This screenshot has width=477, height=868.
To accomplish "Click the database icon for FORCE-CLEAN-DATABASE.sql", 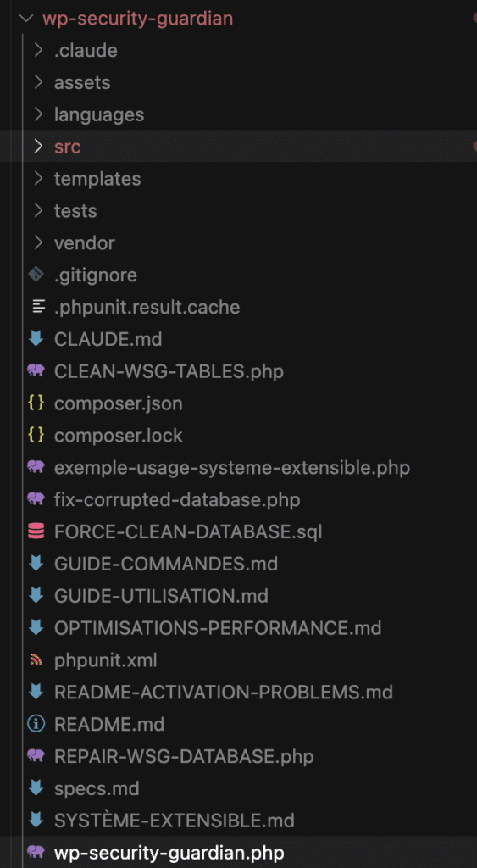I will [36, 531].
